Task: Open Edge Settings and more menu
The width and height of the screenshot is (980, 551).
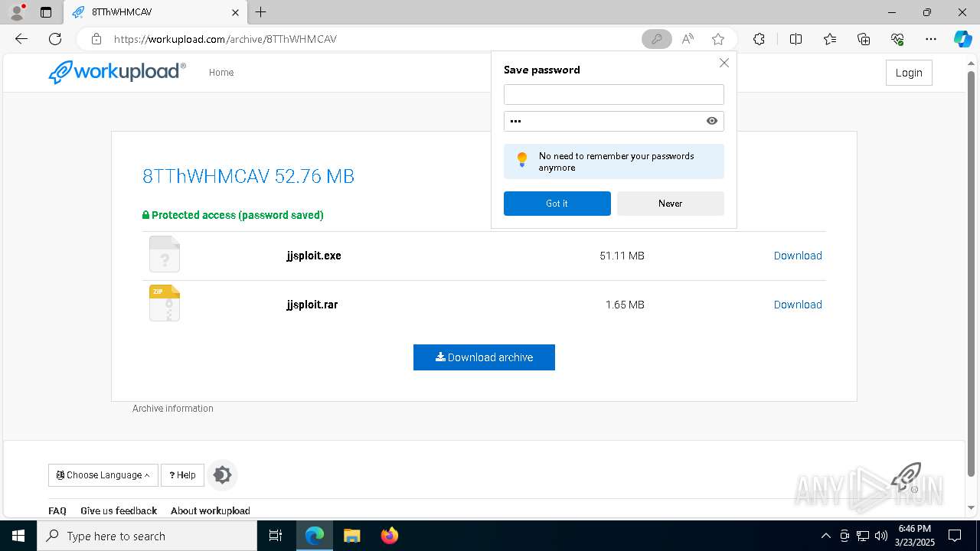Action: (931, 39)
